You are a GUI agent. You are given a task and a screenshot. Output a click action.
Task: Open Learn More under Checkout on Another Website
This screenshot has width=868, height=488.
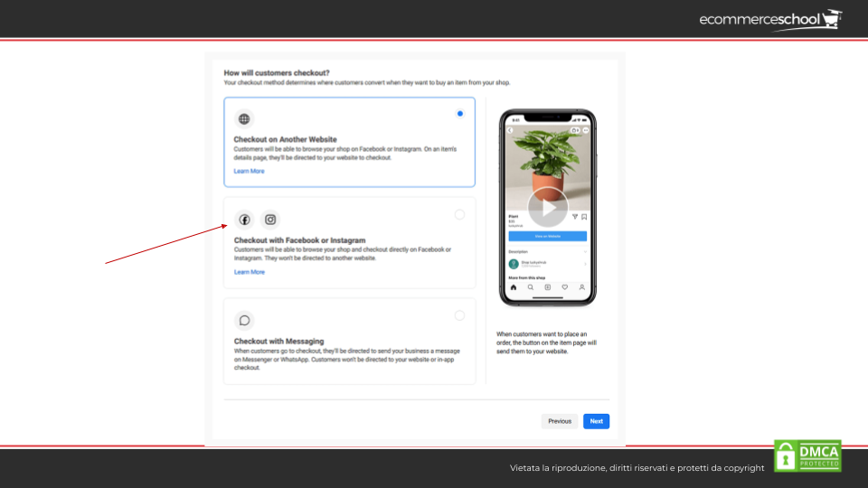coord(250,171)
